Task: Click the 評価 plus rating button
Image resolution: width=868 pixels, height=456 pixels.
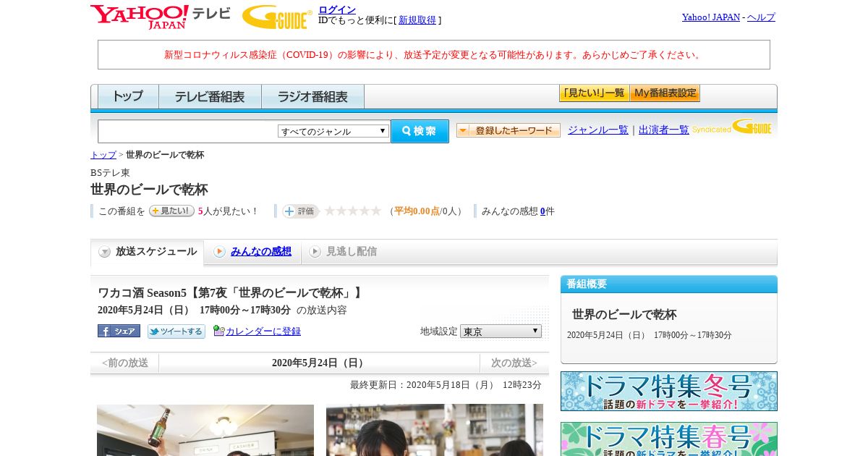Action: 300,211
